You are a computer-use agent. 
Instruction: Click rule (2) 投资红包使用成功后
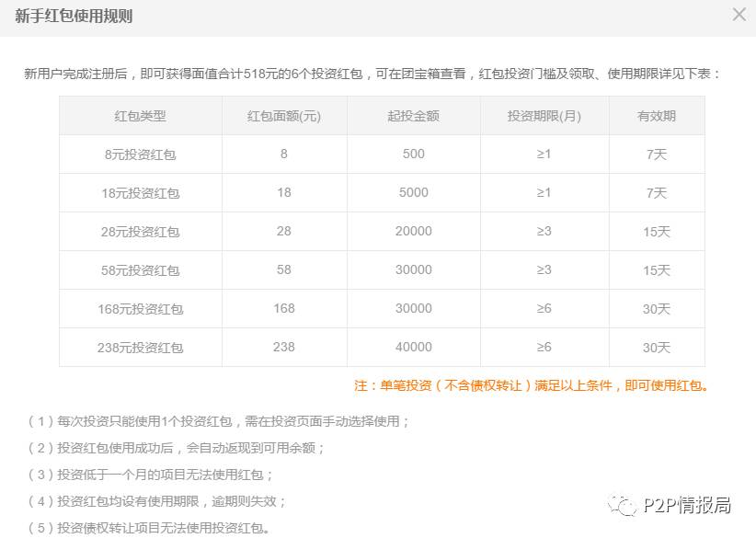click(176, 448)
